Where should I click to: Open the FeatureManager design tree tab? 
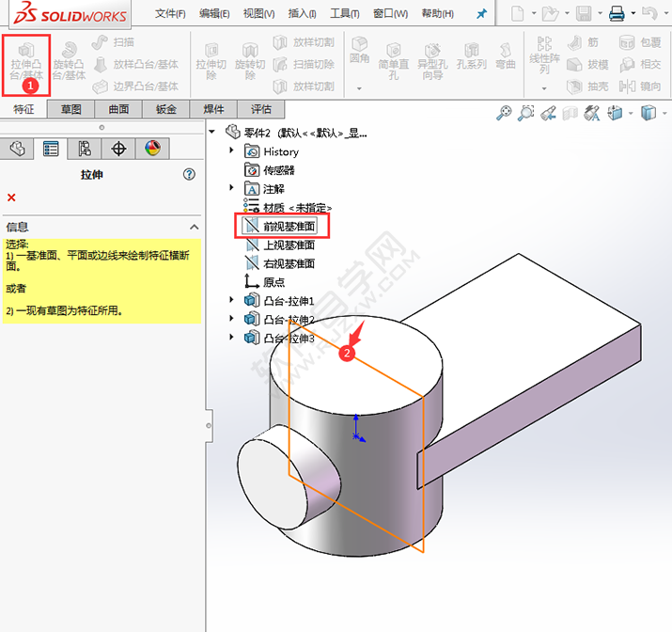coord(17,149)
